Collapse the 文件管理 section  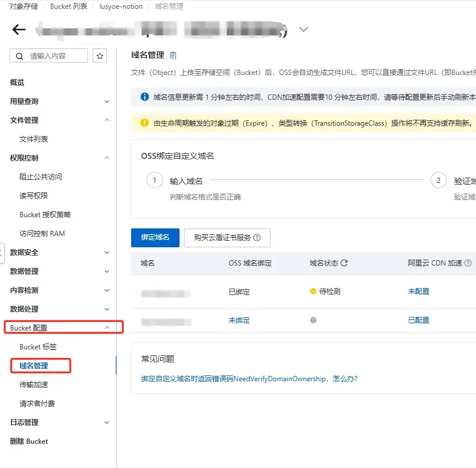click(x=107, y=120)
